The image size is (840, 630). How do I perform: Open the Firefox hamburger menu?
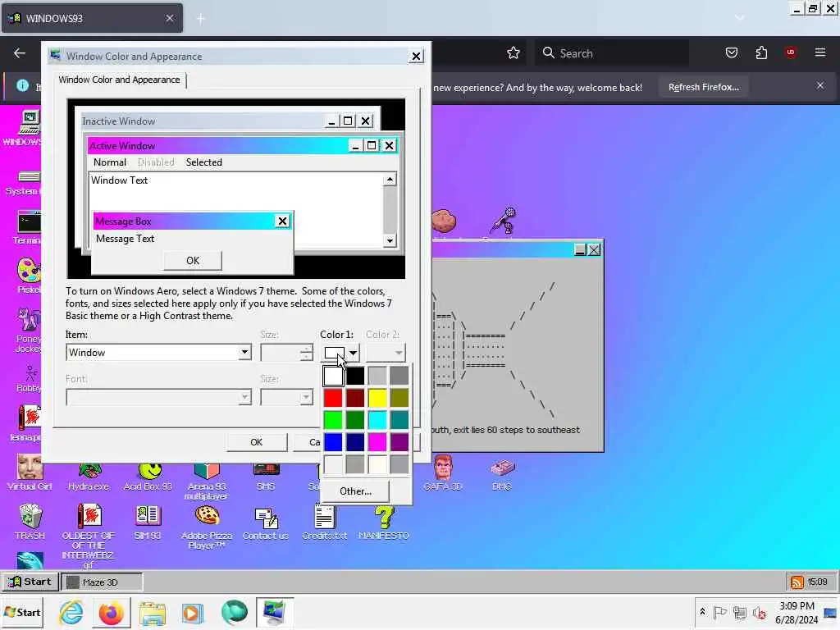click(x=820, y=52)
